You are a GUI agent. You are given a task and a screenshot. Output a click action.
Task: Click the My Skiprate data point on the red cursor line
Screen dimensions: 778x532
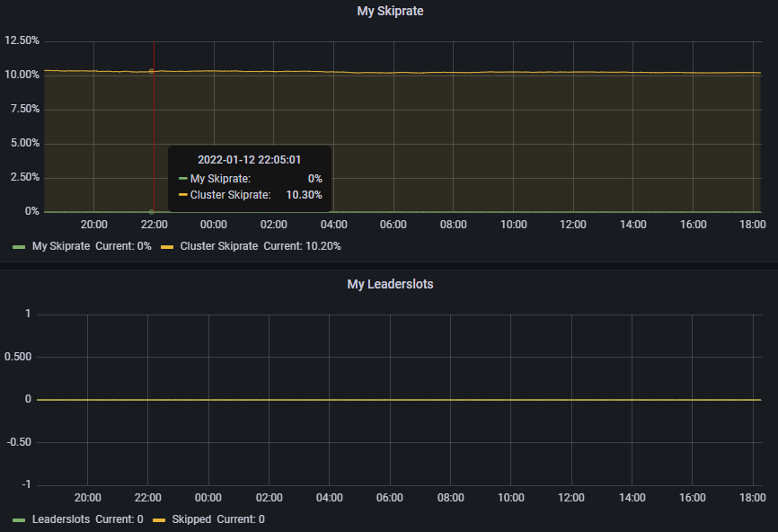tap(151, 212)
